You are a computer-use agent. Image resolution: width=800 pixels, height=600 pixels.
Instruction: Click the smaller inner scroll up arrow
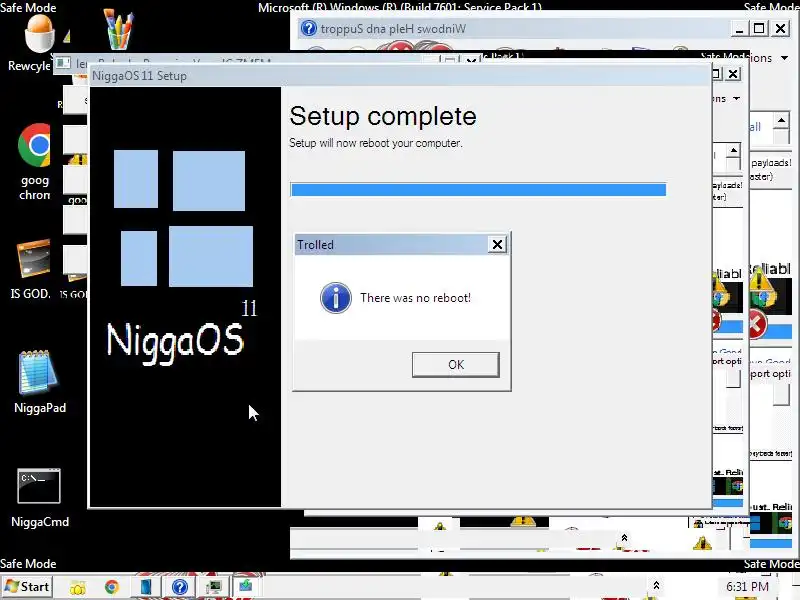pyautogui.click(x=733, y=151)
